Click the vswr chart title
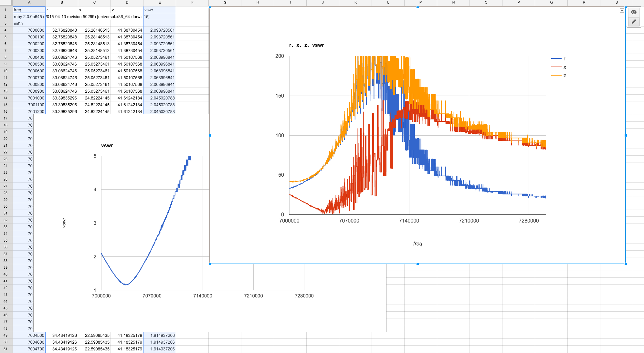This screenshot has width=644, height=353. 107,146
